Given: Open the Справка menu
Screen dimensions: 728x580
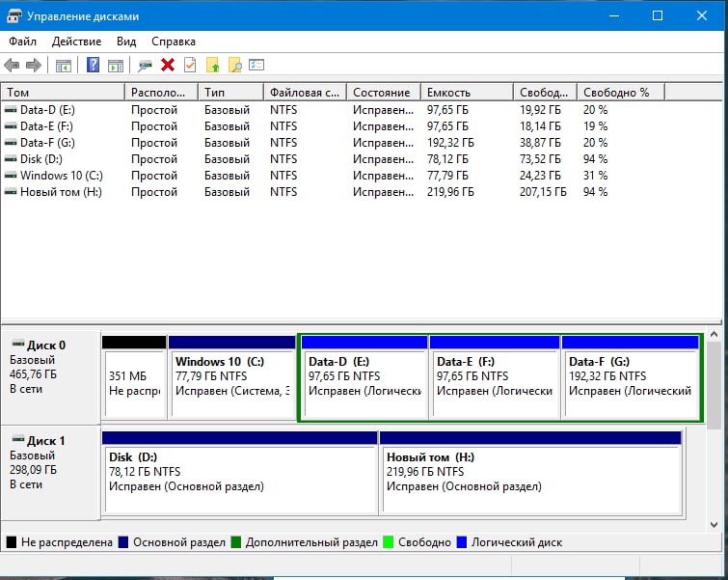Looking at the screenshot, I should tap(174, 41).
